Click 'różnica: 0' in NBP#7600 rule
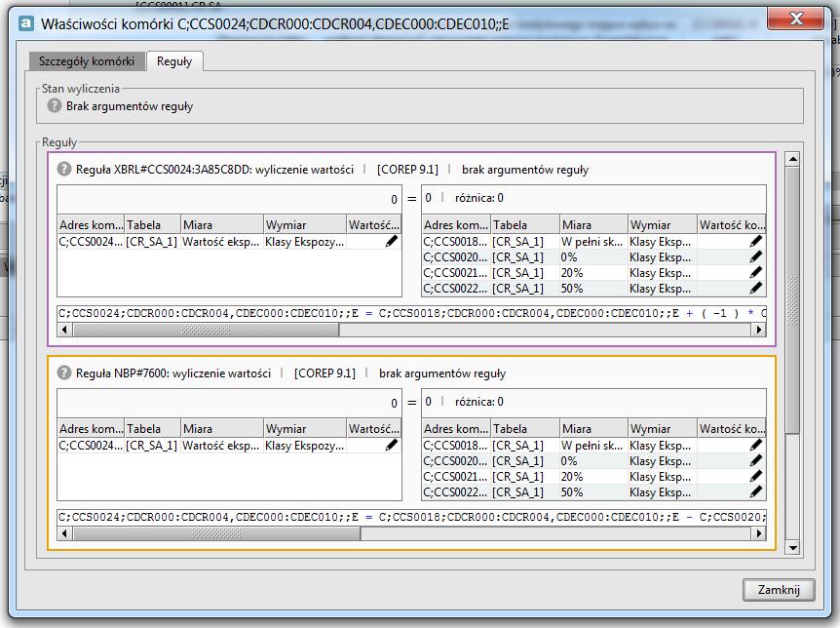The image size is (840, 628). [478, 402]
